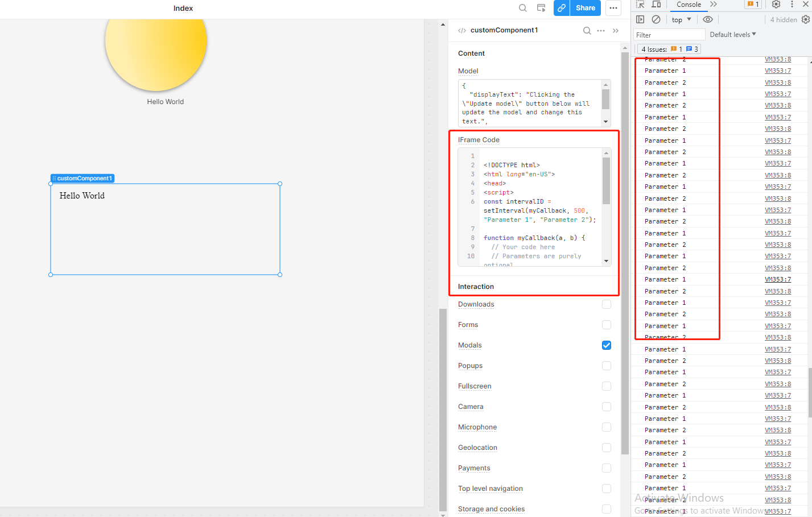Click the orange warnings badge in DevTools
Screen dimensions: 812x517
pos(752,5)
